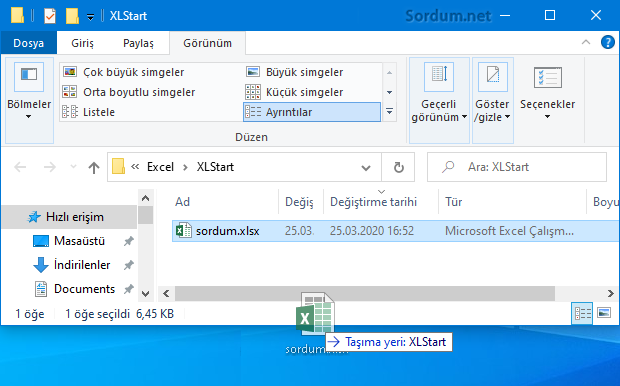This screenshot has width=620, height=386.
Task: Click pin icon next to İndirilenler
Action: (x=129, y=265)
